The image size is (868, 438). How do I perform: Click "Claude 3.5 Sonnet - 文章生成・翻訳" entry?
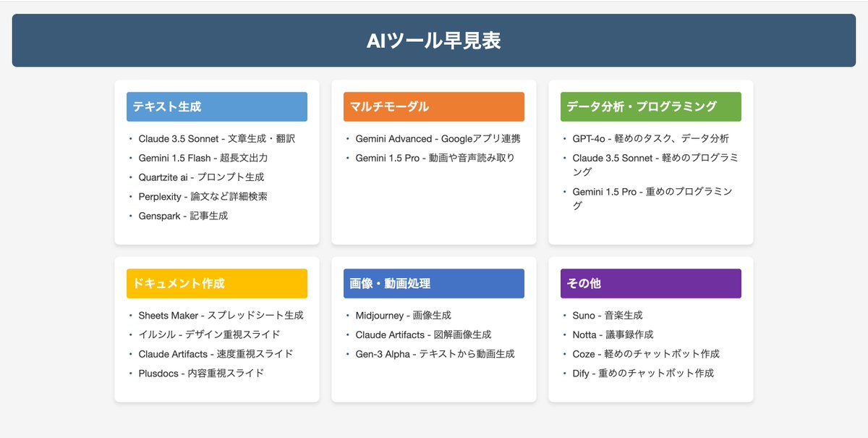tap(217, 138)
